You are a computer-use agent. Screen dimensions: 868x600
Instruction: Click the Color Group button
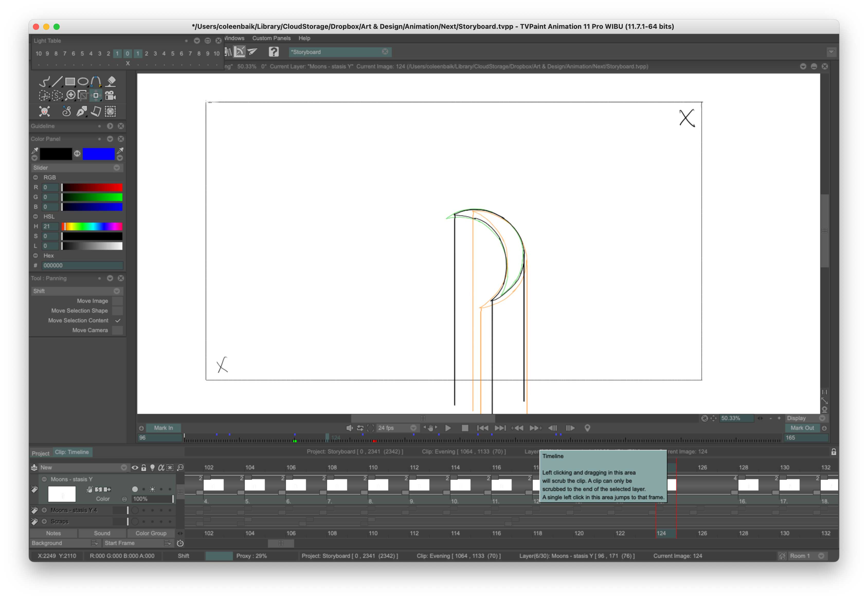coord(151,533)
